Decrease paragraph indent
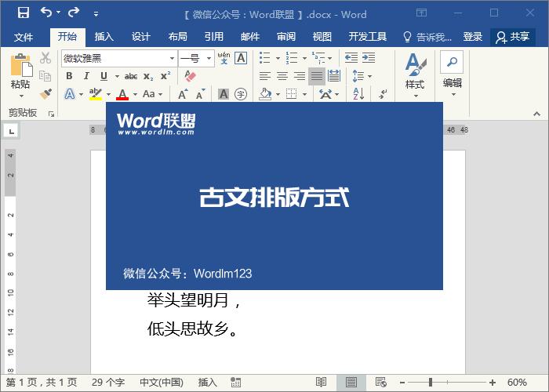The image size is (549, 392). 351,58
